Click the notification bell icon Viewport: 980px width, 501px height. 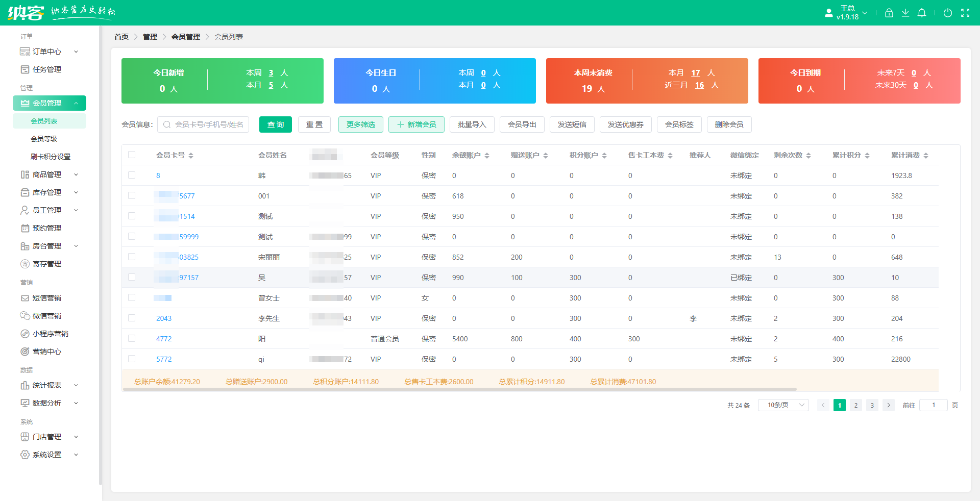[x=922, y=13]
